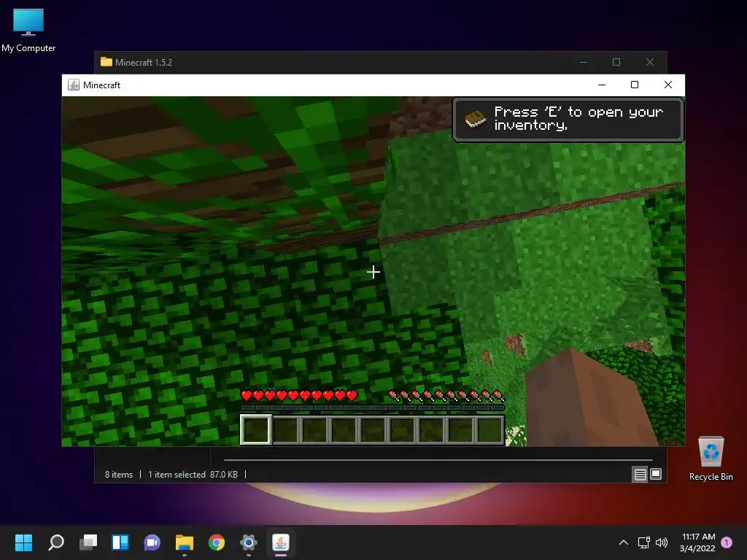Select the Java Minecraft taskbar icon
This screenshot has height=560, width=747.
pos(281,542)
